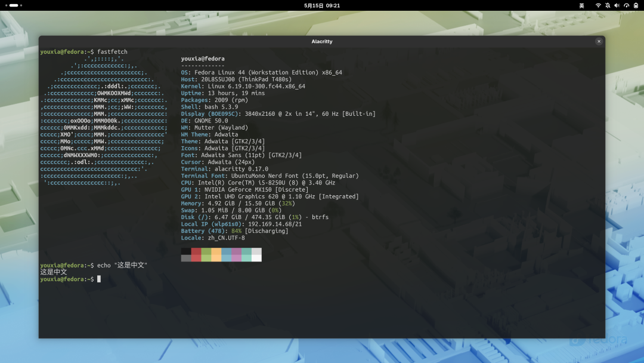Open the Activities workspace indicator in top bar
This screenshot has height=363, width=644.
[x=14, y=5]
